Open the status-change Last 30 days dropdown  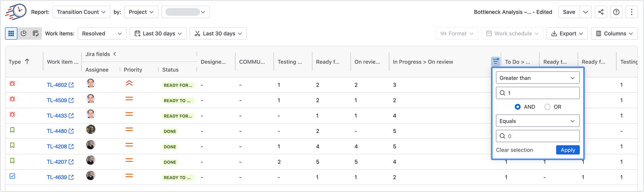[218, 33]
